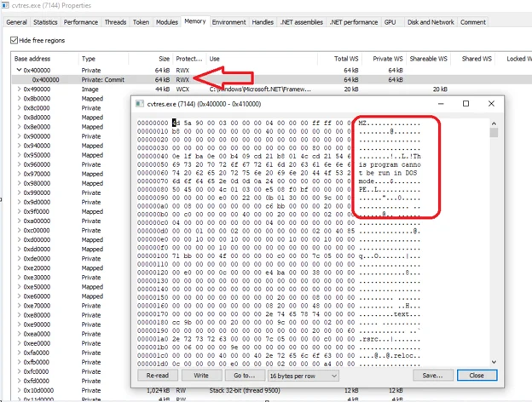Image resolution: width=532 pixels, height=402 pixels.
Task: Open the Token tab
Action: pyautogui.click(x=141, y=22)
